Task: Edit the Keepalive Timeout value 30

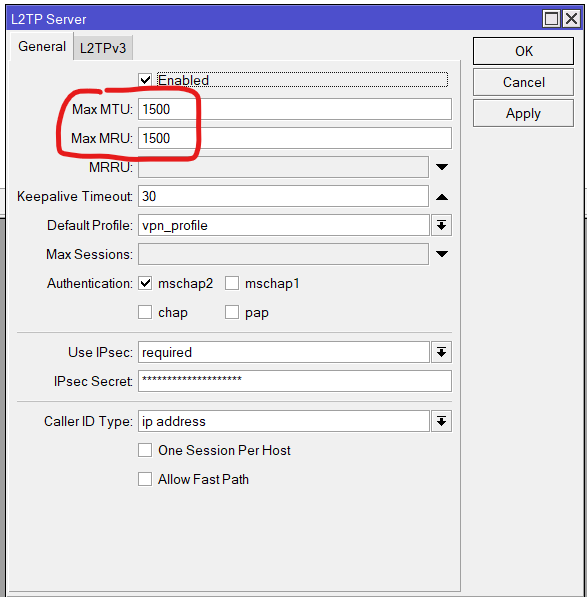Action: [x=283, y=196]
